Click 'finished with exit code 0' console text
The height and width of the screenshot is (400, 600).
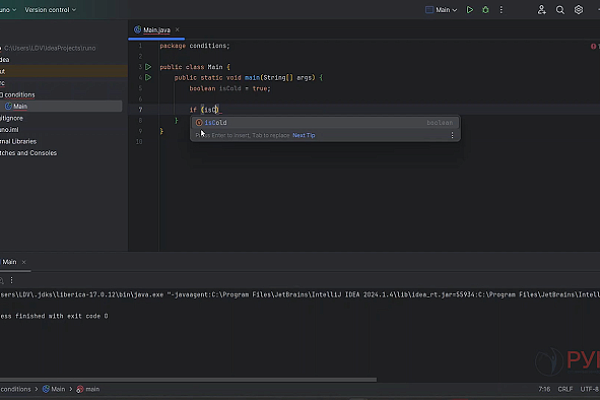click(62, 316)
